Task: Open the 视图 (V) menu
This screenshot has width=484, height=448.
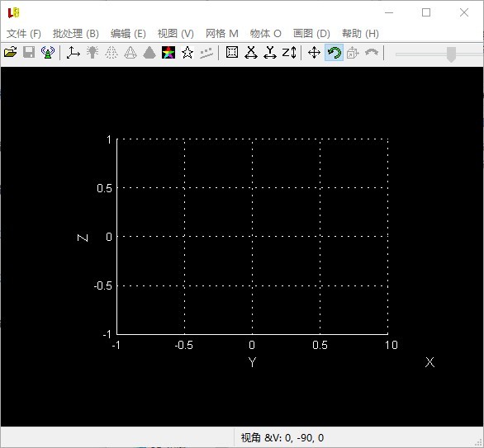Action: (176, 33)
